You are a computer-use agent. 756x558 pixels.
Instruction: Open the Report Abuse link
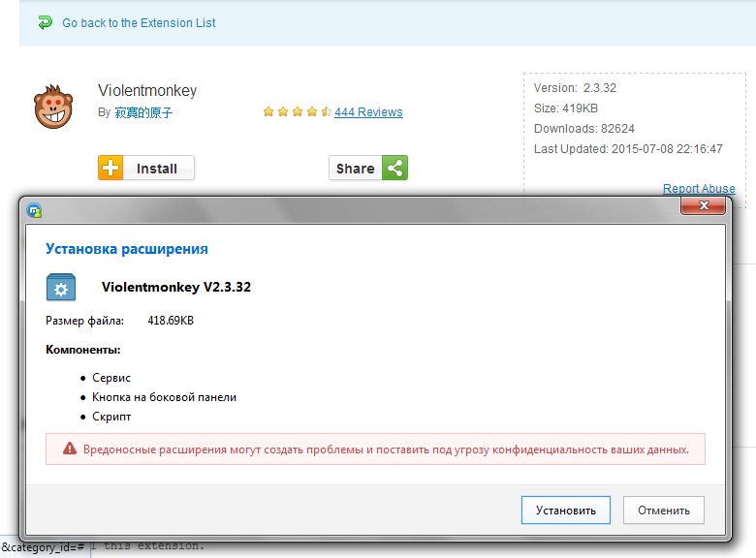[699, 188]
